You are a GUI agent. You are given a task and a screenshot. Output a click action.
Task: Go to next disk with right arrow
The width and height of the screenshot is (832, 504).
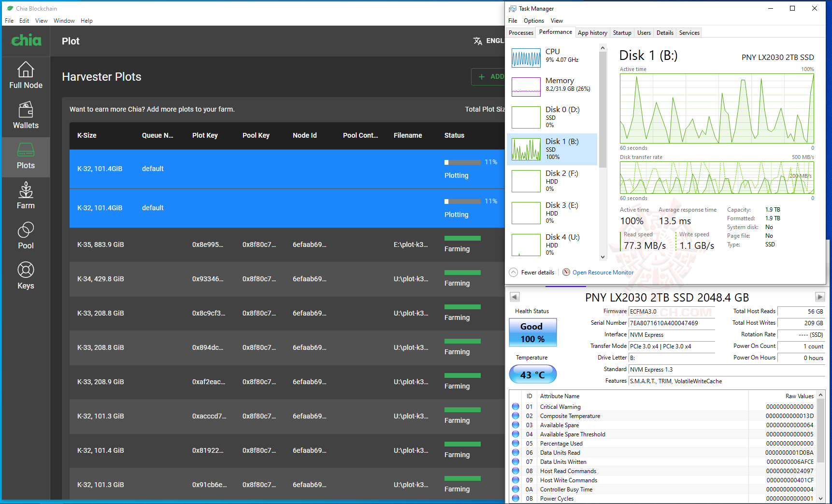pos(820,297)
